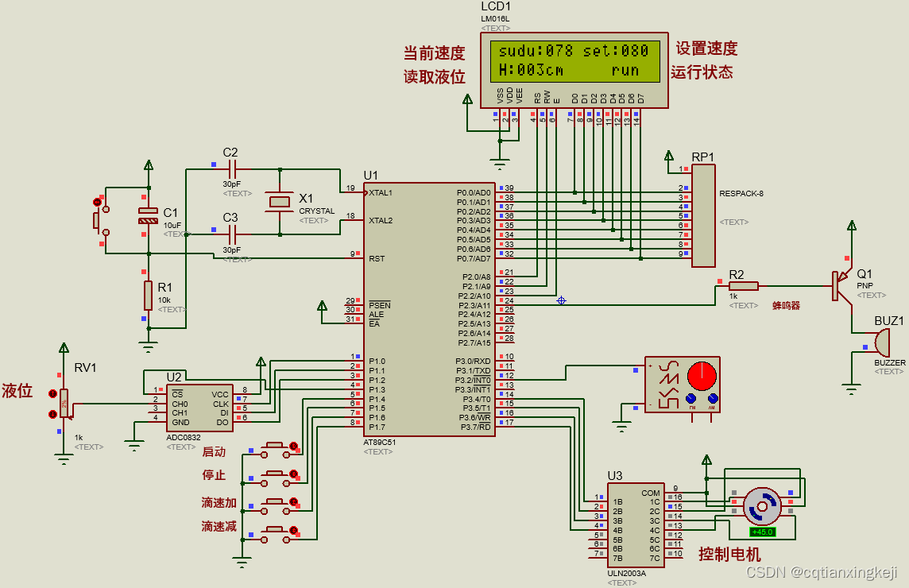Select the BUZ1 buzzer symbol
This screenshot has height=588, width=909.
coord(882,342)
